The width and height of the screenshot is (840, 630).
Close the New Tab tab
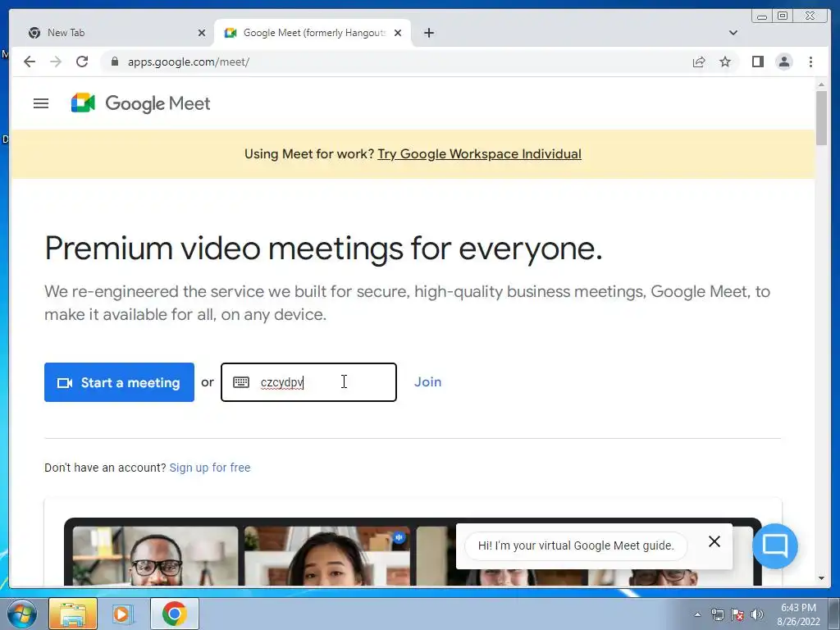click(202, 33)
